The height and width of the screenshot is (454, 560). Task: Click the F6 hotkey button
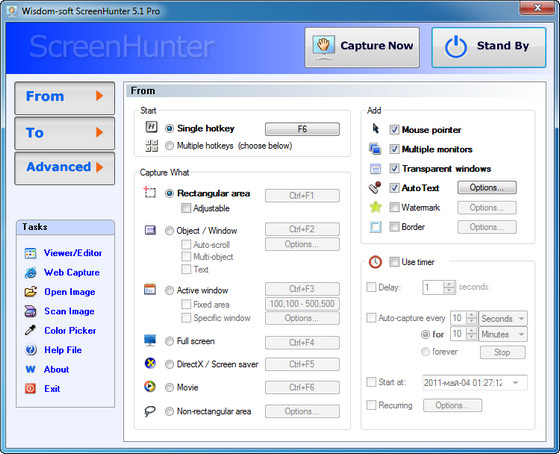302,129
